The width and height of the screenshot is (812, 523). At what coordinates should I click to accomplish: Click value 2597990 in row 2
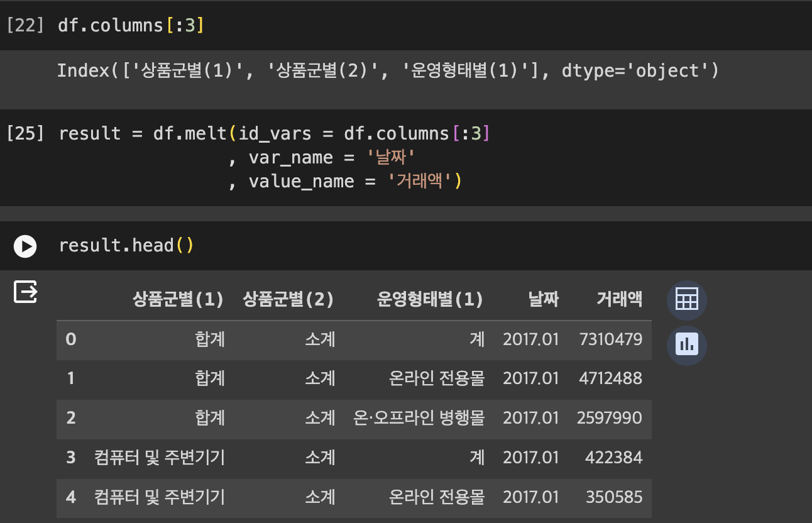tap(610, 418)
